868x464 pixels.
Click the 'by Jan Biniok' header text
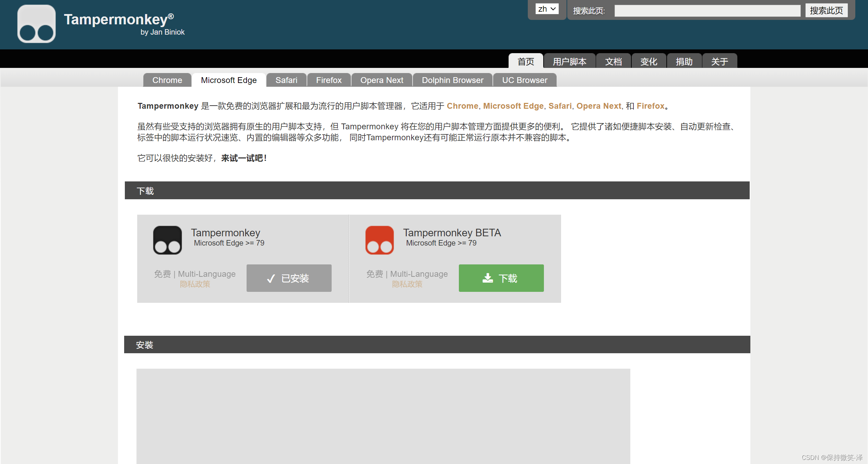coord(163,32)
